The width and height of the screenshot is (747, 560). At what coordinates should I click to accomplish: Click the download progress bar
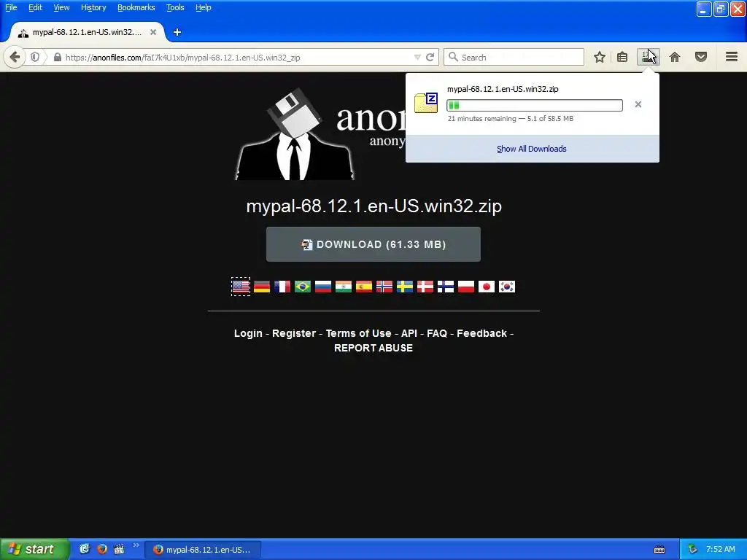[x=535, y=105]
